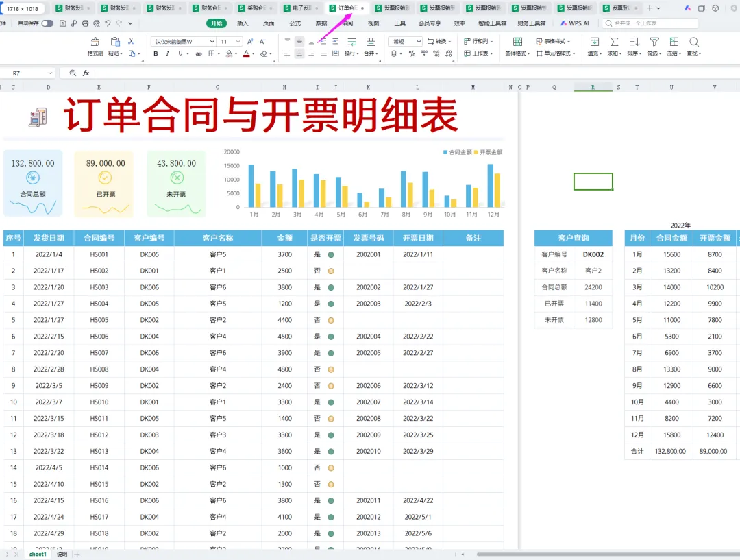Viewport: 740px width, 560px height.
Task: Select contract number cell HS006
Action: [x=99, y=337]
